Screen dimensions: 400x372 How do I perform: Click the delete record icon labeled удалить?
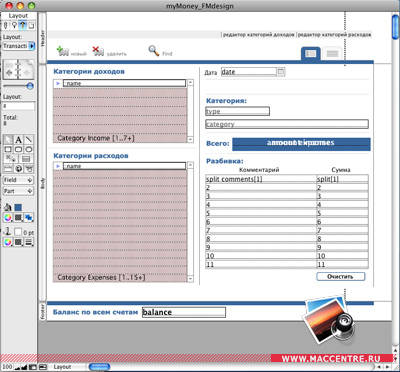tap(98, 51)
